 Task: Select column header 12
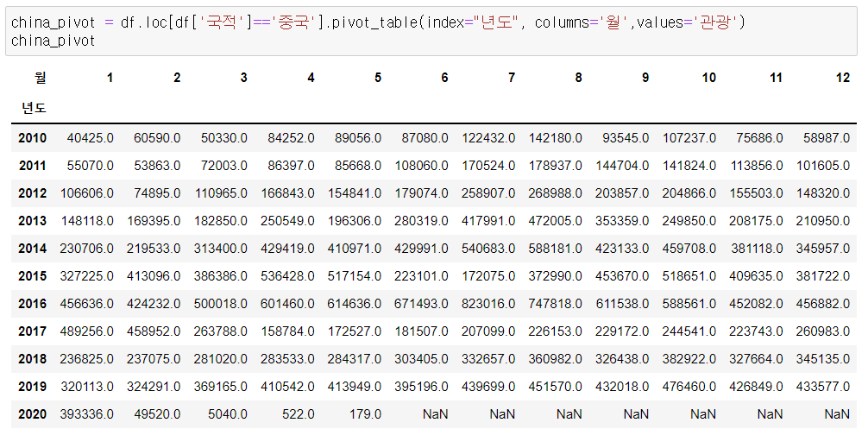click(842, 78)
